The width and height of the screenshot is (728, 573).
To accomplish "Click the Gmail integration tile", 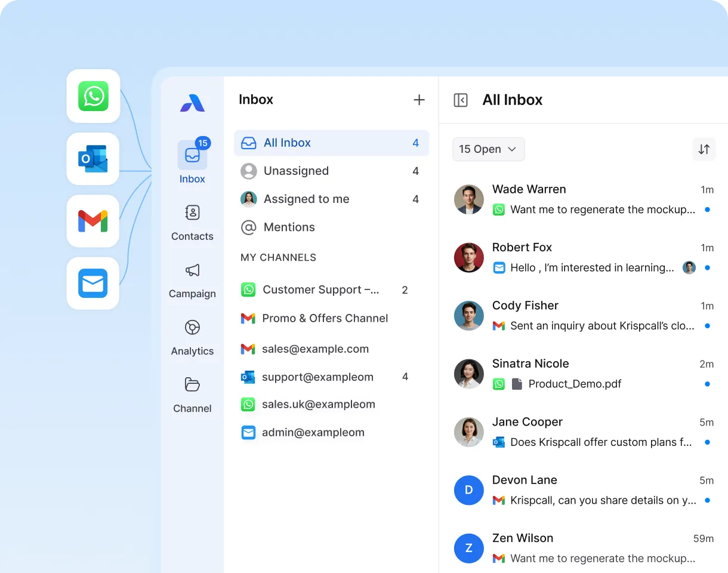I will [x=93, y=221].
